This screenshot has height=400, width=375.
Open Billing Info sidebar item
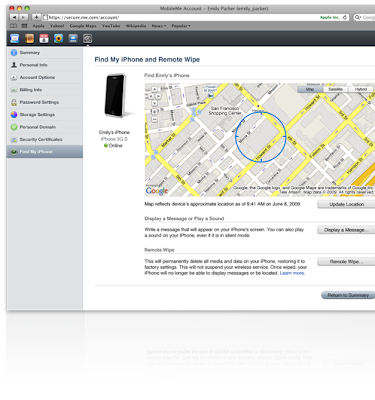coord(45,90)
